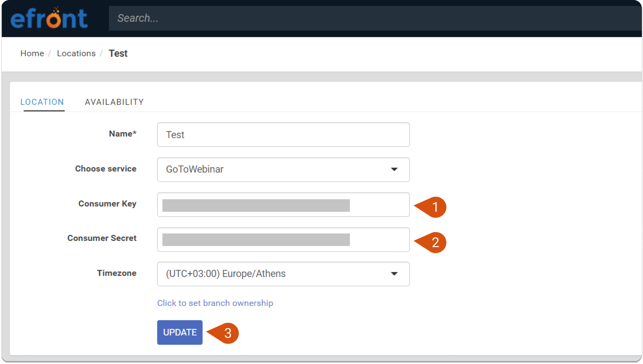This screenshot has width=643, height=364.
Task: Switch to the Availability tab
Action: [114, 102]
